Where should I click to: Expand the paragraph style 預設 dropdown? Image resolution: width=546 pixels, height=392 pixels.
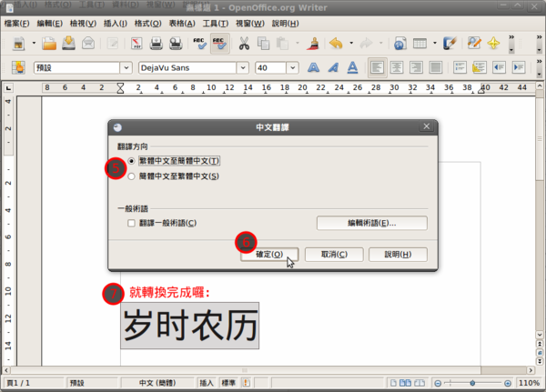click(126, 67)
